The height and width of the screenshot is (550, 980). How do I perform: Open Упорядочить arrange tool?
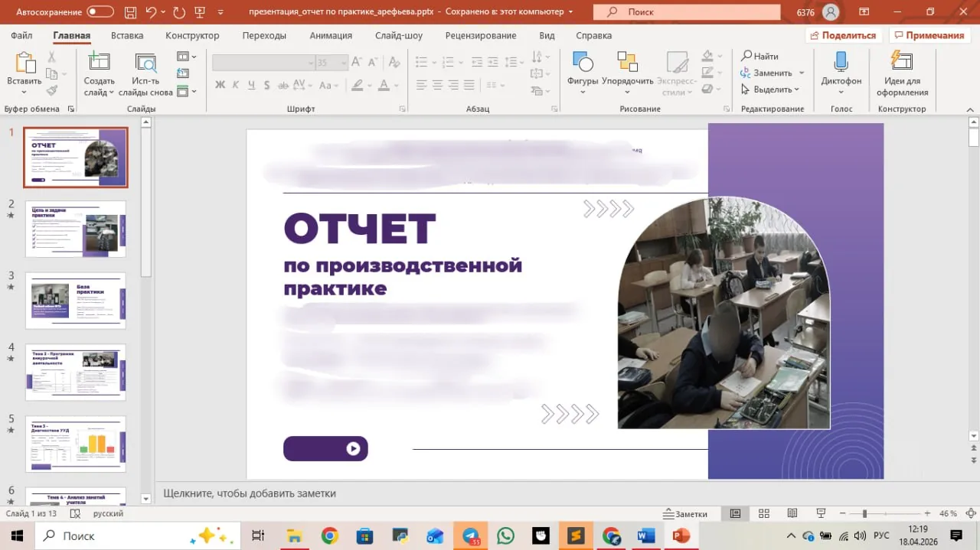point(628,73)
